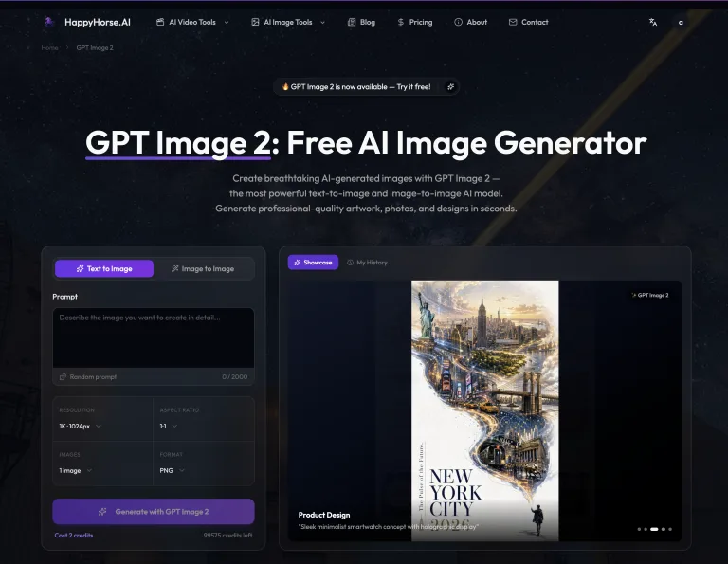The width and height of the screenshot is (728, 564).
Task: Click the HappyHorse.AI horse logo icon
Action: (x=49, y=21)
